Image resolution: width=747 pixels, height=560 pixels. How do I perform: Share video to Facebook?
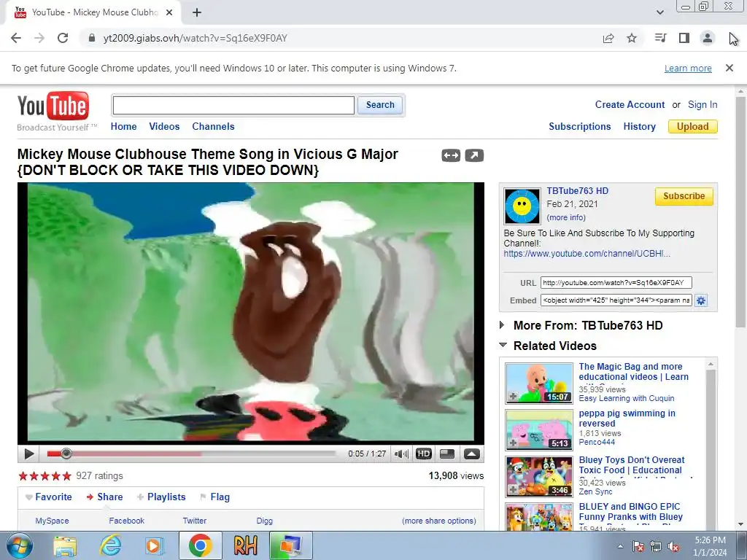126,521
